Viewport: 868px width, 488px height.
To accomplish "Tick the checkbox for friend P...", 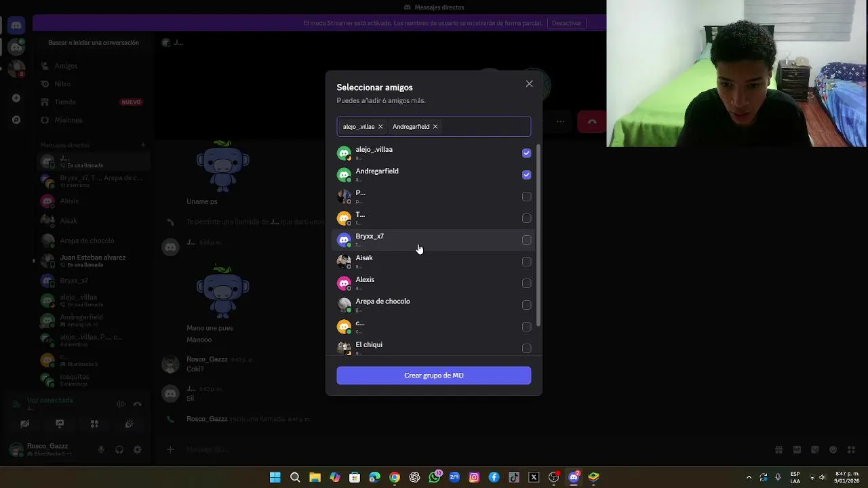I will tap(526, 197).
